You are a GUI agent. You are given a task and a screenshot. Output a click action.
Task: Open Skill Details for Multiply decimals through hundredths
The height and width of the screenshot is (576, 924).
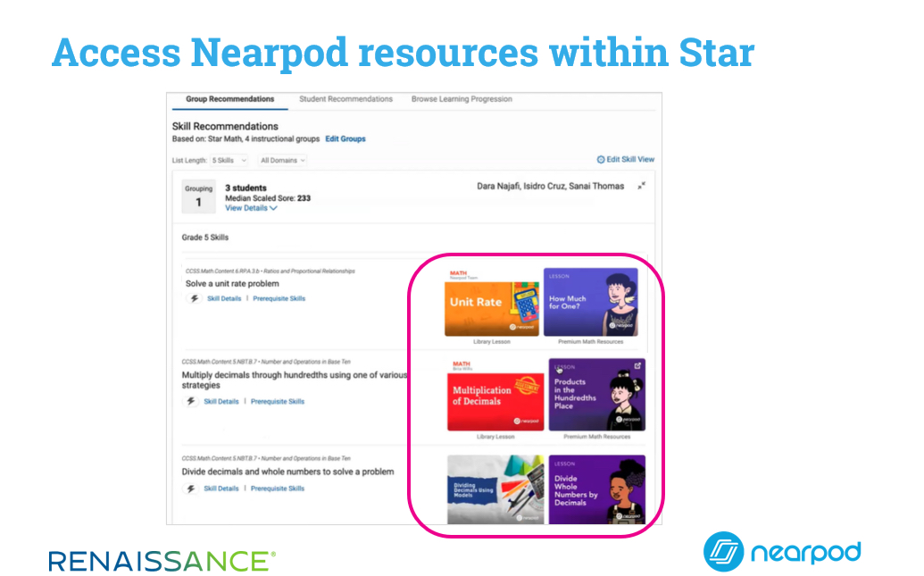point(221,402)
